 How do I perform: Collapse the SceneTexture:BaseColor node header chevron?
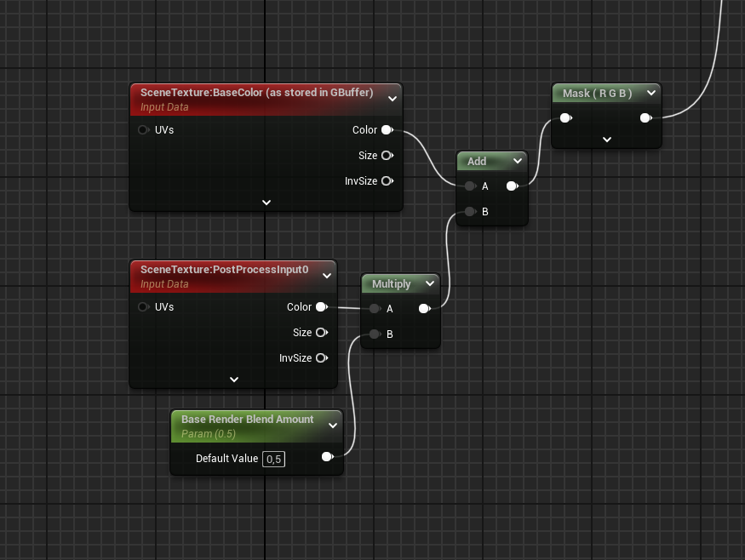pos(393,99)
